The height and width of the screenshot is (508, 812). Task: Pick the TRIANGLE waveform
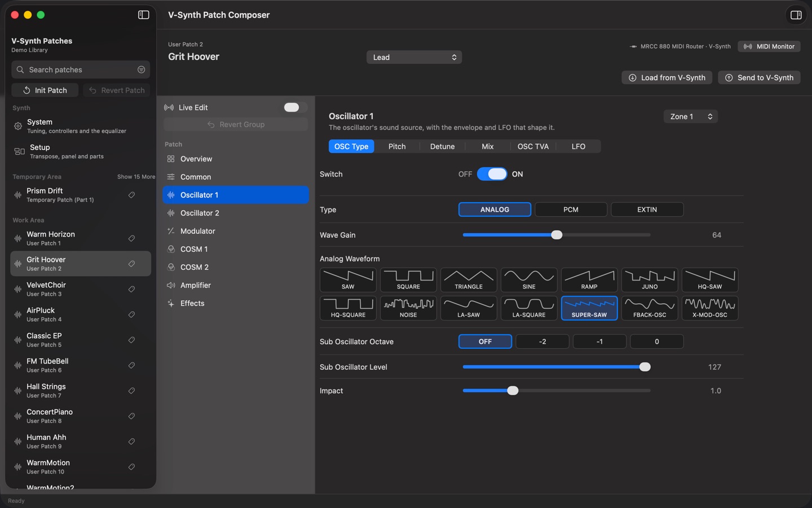[469, 280]
